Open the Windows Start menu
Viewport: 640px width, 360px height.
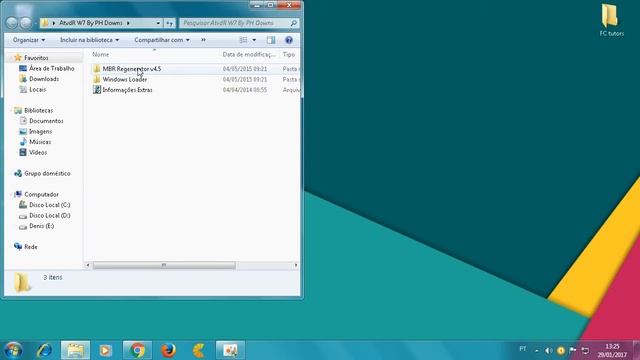[13, 350]
